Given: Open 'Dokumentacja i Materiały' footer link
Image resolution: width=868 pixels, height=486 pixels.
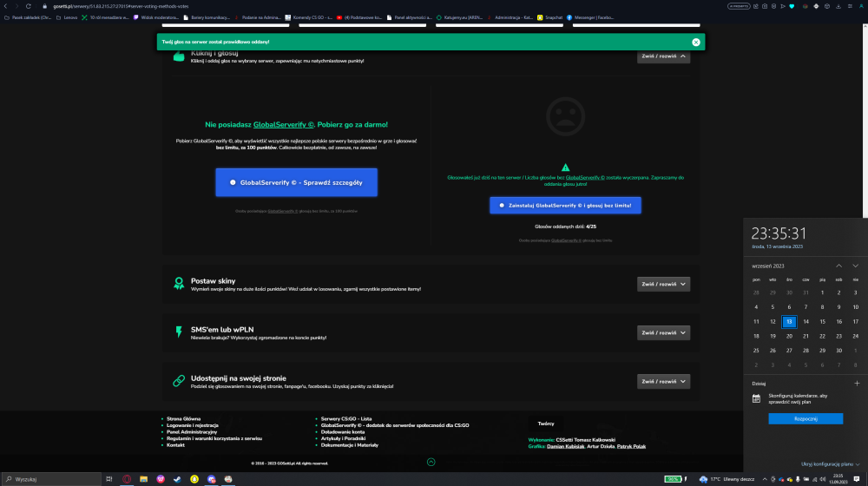Looking at the screenshot, I should tap(349, 445).
